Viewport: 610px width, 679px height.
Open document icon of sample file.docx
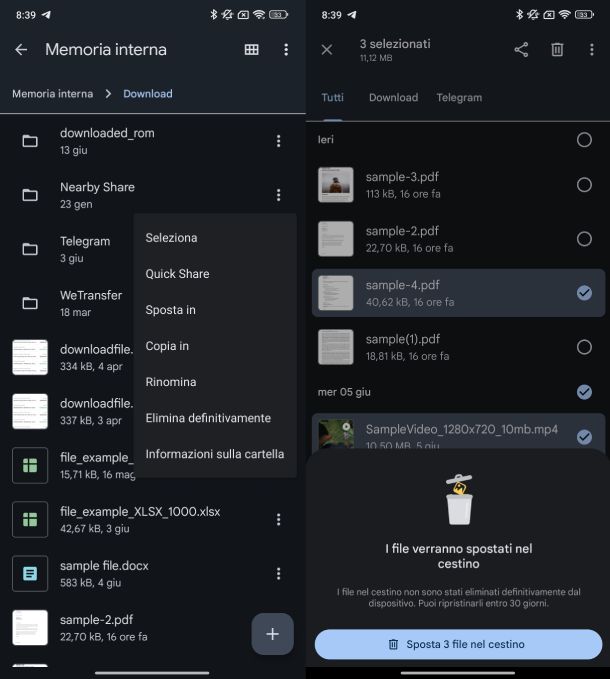tap(30, 573)
